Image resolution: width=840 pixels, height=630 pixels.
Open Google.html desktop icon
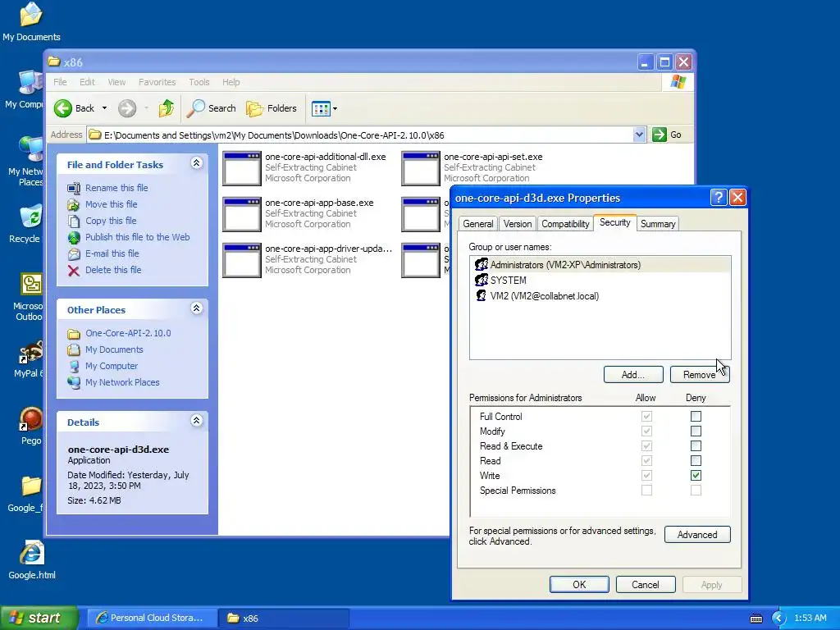pyautogui.click(x=32, y=560)
